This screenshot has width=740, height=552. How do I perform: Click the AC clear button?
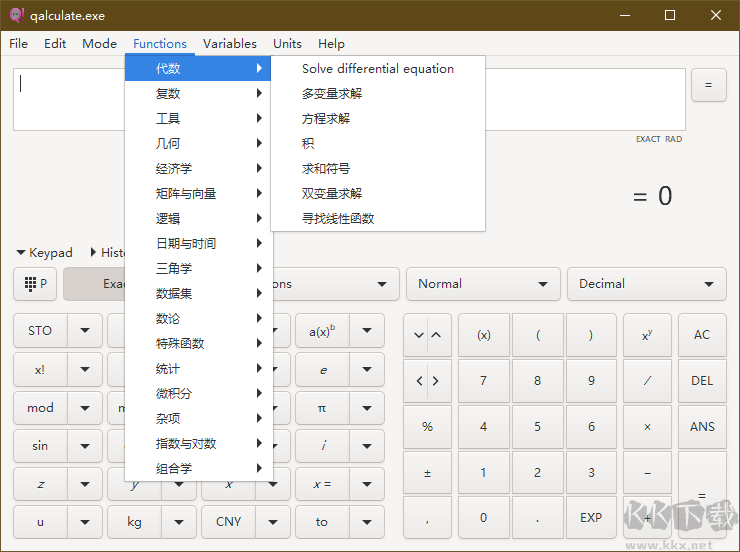701,334
